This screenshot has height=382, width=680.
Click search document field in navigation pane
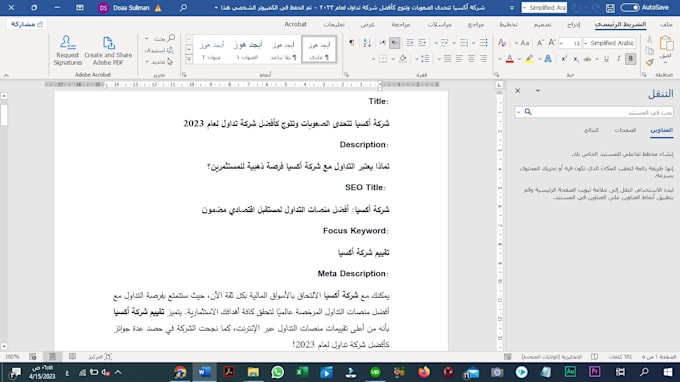(594, 112)
